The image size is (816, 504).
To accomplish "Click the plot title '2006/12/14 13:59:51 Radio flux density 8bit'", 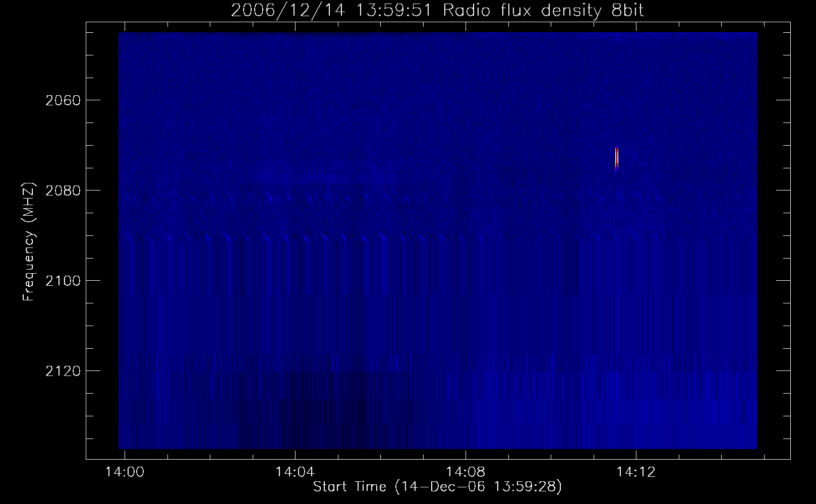I will 437,10.
